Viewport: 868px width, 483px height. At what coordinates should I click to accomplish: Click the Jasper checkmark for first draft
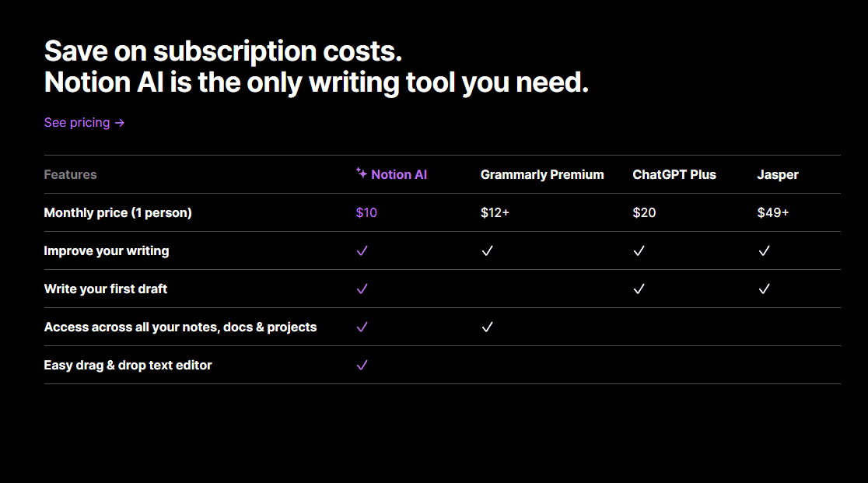(x=764, y=289)
